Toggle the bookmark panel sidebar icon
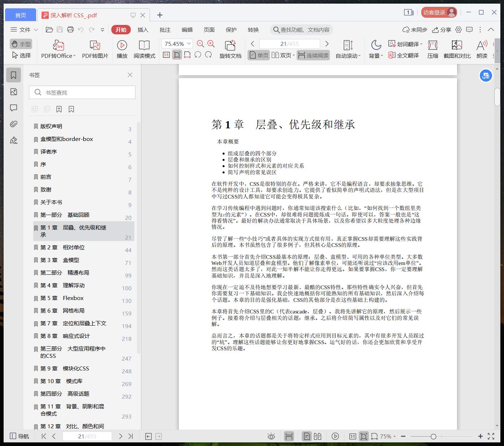This screenshot has width=504, height=446. click(14, 75)
